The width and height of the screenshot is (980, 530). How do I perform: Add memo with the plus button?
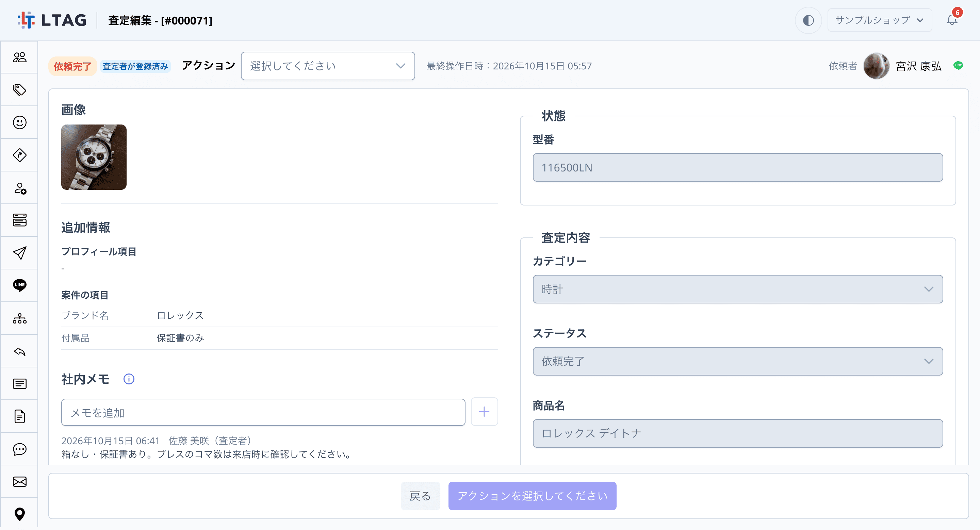484,412
